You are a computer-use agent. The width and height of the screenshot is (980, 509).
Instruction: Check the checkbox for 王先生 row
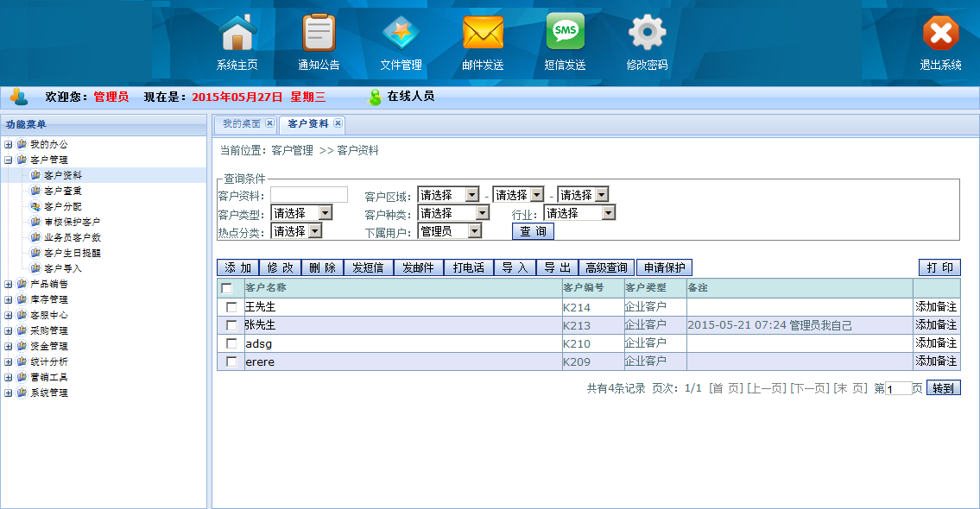[231, 307]
